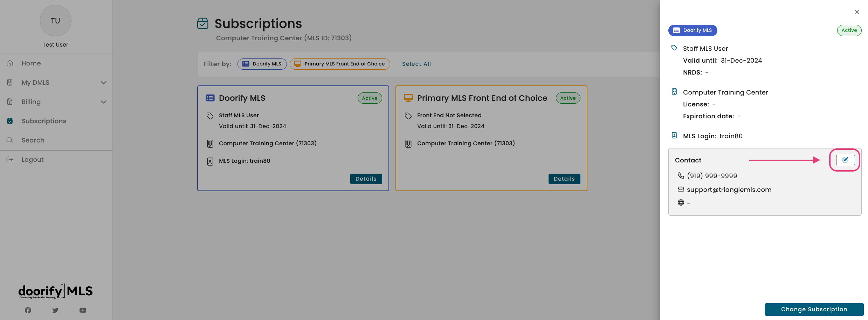This screenshot has width=868, height=320.
Task: Close the subscription details panel
Action: (857, 12)
